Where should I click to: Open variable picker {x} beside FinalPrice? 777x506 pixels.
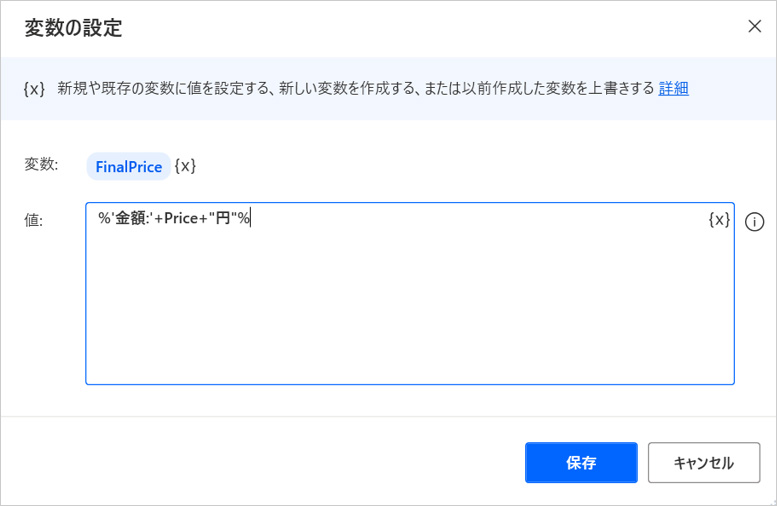[185, 166]
